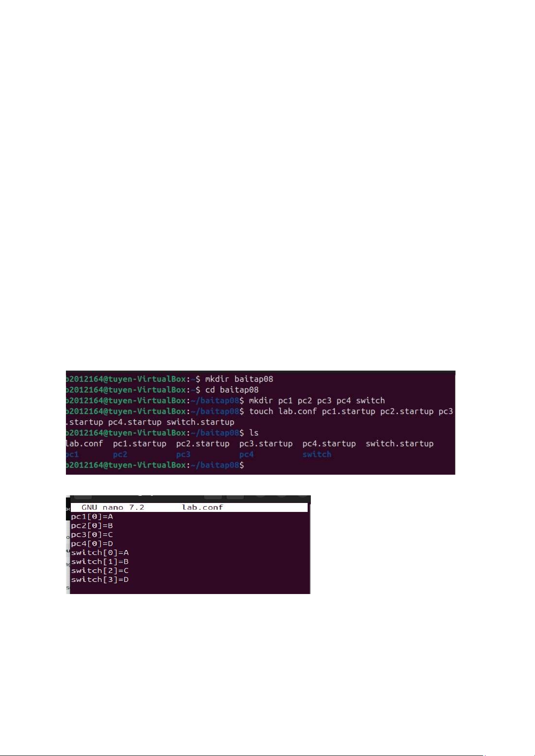Viewport: 535px width, 756px height.
Task: Click the 'cd baitap08' command line
Action: coord(232,390)
